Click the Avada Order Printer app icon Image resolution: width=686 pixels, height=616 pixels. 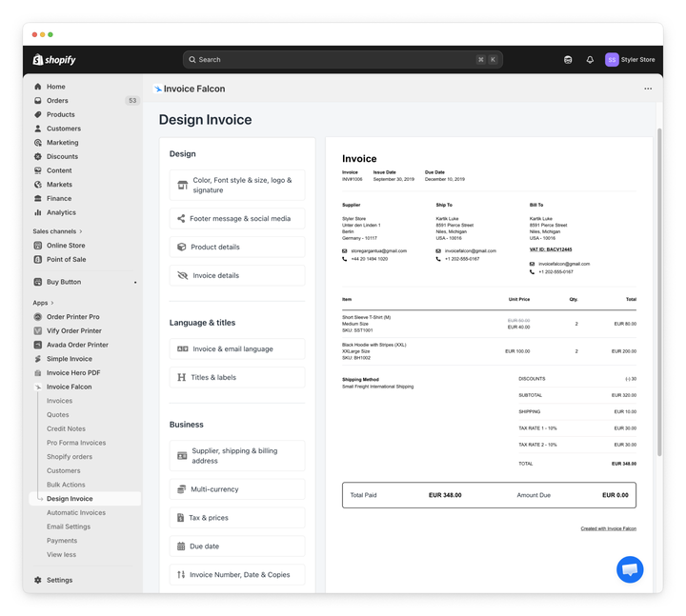[38, 345]
